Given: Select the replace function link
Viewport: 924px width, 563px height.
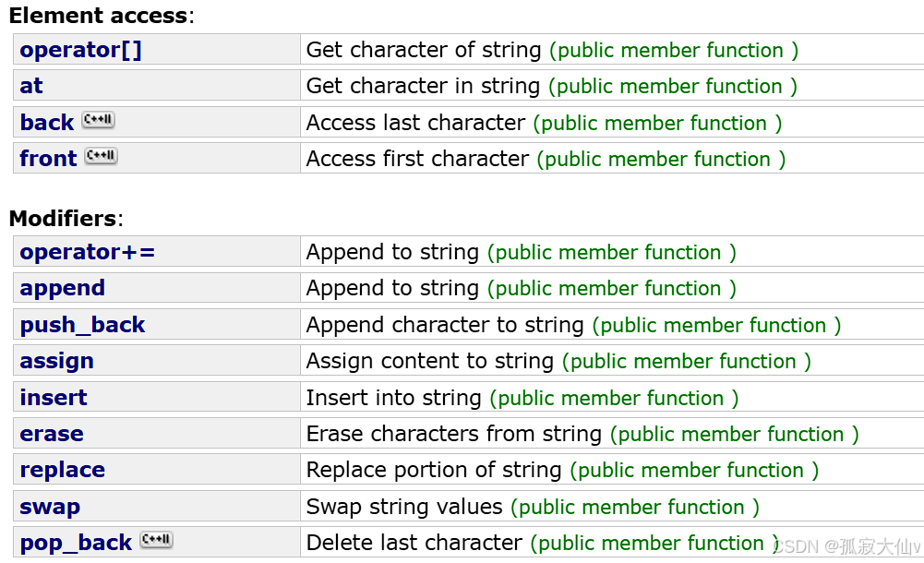Looking at the screenshot, I should coord(63,470).
